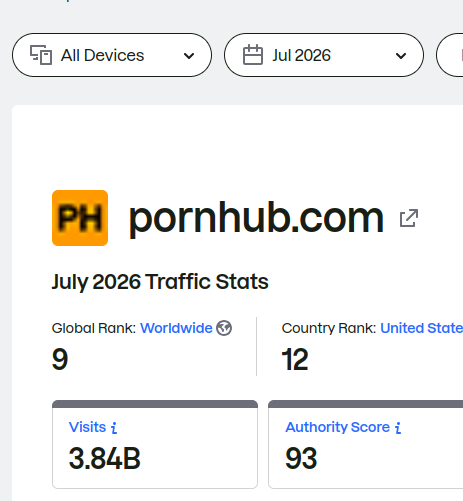
Task: Click the Authority Score label
Action: pyautogui.click(x=338, y=427)
